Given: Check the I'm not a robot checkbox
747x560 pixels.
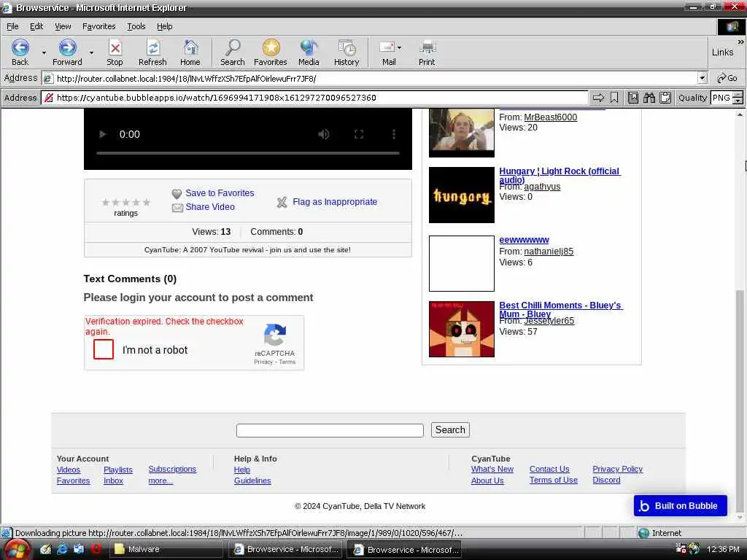Looking at the screenshot, I should 104,349.
